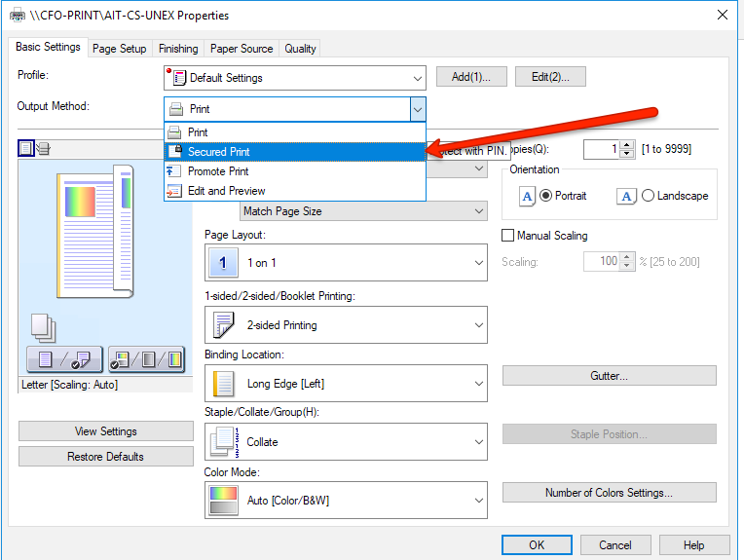Switch to the Finishing tab
Image resolution: width=744 pixels, height=560 pixels.
pyautogui.click(x=178, y=49)
